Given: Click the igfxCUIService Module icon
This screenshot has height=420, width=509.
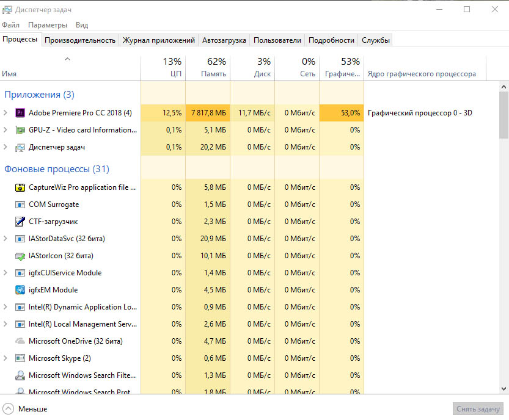Looking at the screenshot, I should coord(20,273).
